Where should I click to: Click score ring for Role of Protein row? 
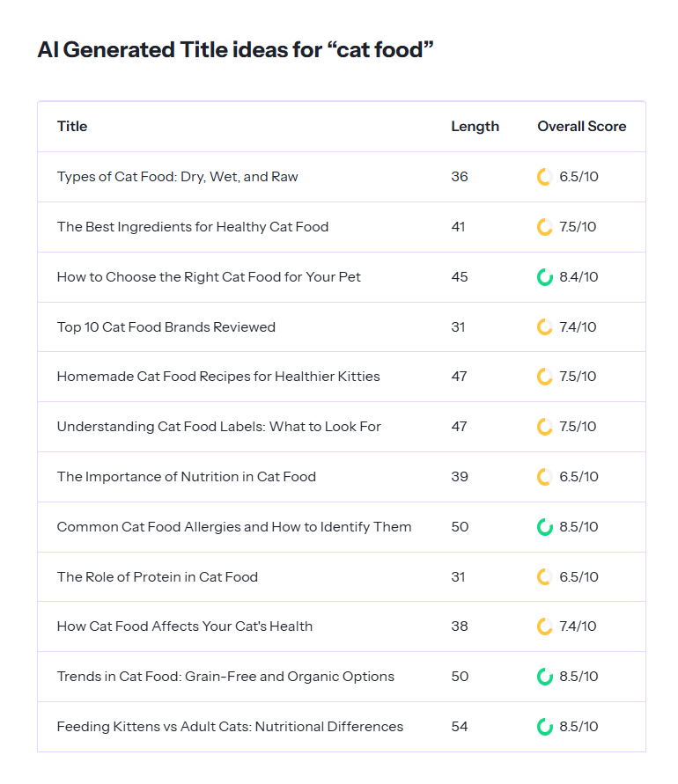point(545,577)
